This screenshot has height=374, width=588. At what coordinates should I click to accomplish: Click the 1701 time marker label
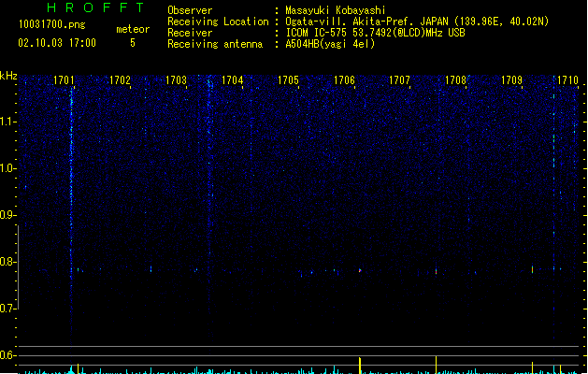[x=64, y=80]
